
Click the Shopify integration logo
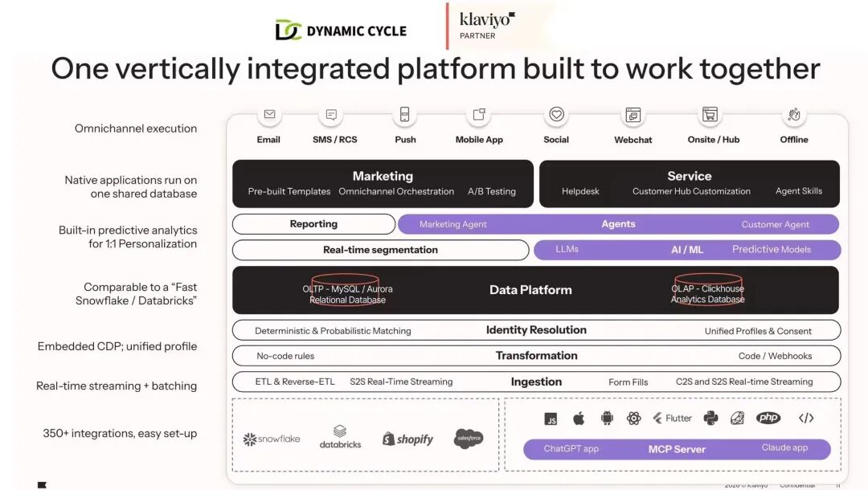(x=407, y=439)
